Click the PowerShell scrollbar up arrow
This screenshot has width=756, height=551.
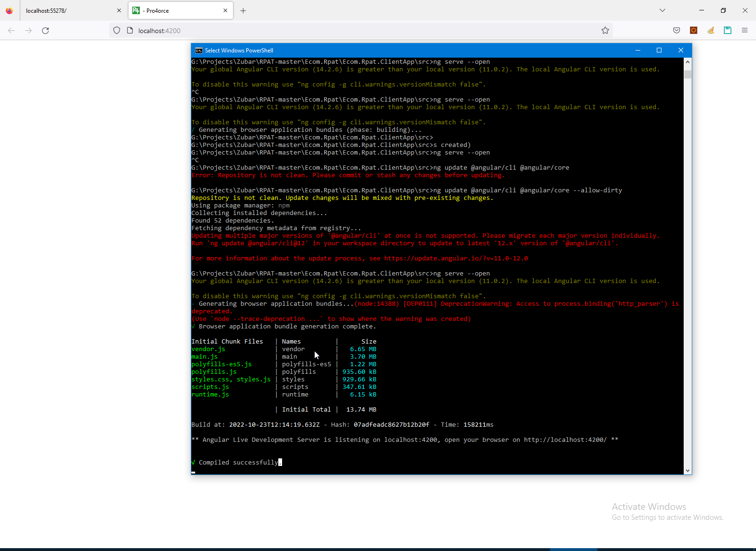point(688,62)
